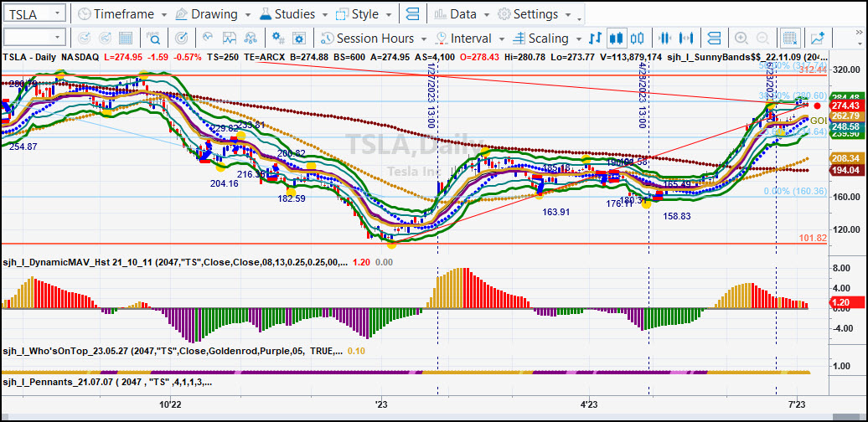This screenshot has height=422, width=868.
Task: Click the chart-in-frame analysis icon
Action: pos(230,39)
